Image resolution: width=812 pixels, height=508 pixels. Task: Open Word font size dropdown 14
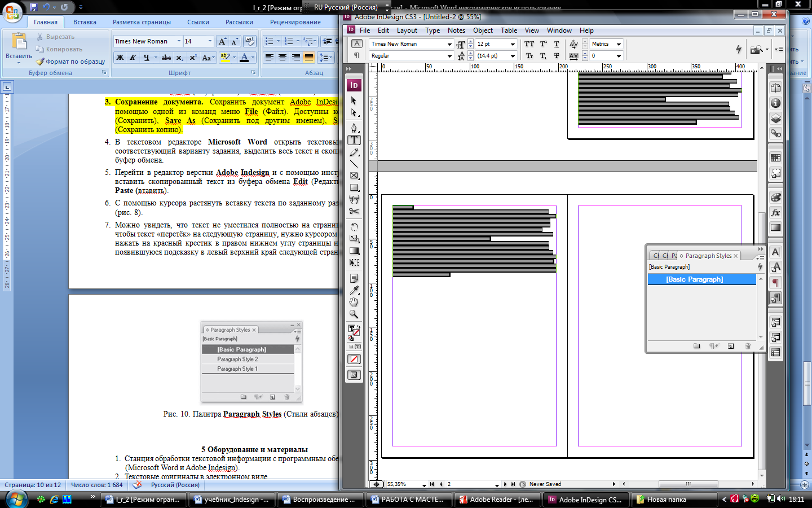click(x=210, y=41)
